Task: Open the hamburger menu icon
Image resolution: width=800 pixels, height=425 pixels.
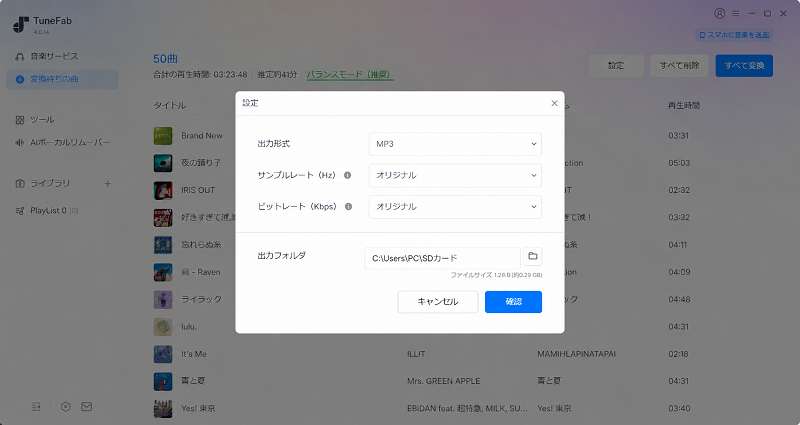Action: [736, 13]
